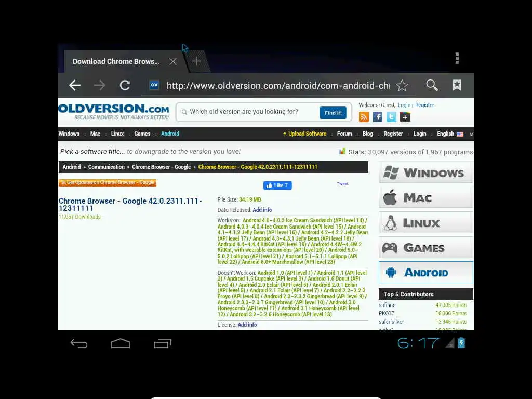Click the Facebook Like 7 button

click(x=277, y=185)
